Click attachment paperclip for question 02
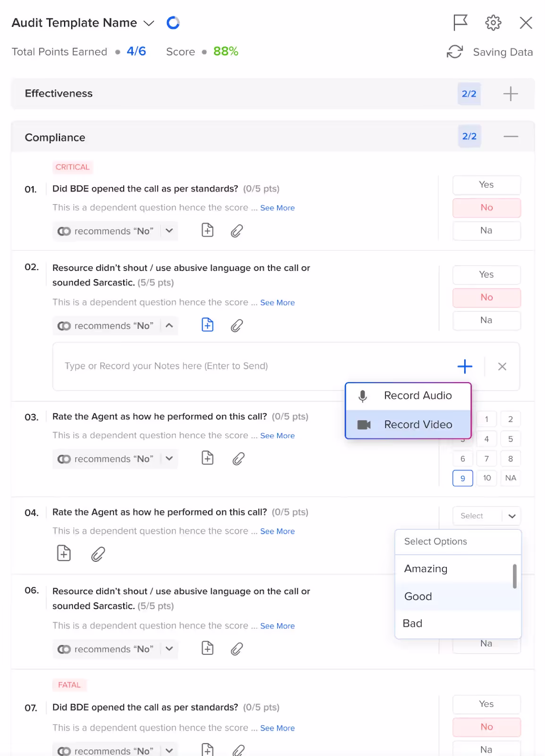 click(237, 326)
